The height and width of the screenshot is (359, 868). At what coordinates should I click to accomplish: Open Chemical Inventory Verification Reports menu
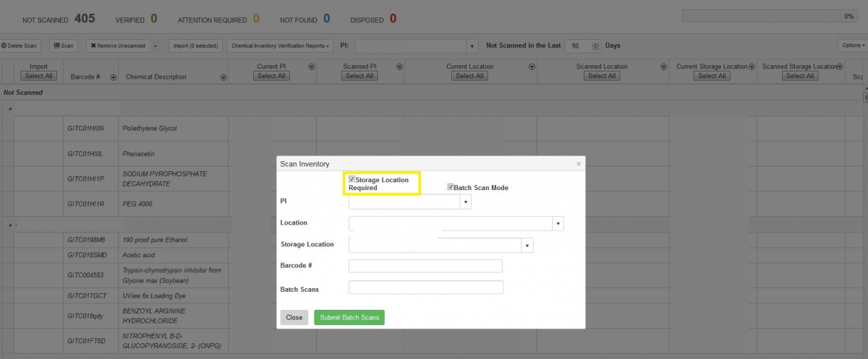coord(281,46)
